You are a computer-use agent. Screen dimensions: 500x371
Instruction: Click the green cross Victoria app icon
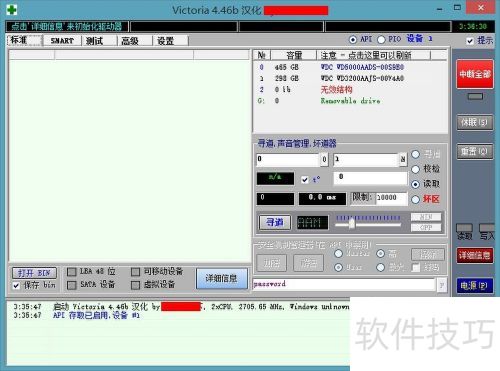12,10
